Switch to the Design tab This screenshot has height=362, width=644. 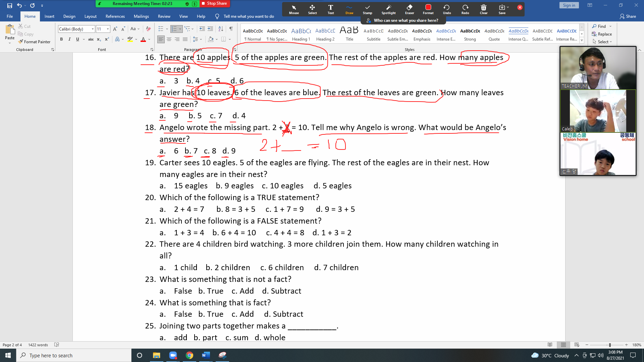pos(69,16)
